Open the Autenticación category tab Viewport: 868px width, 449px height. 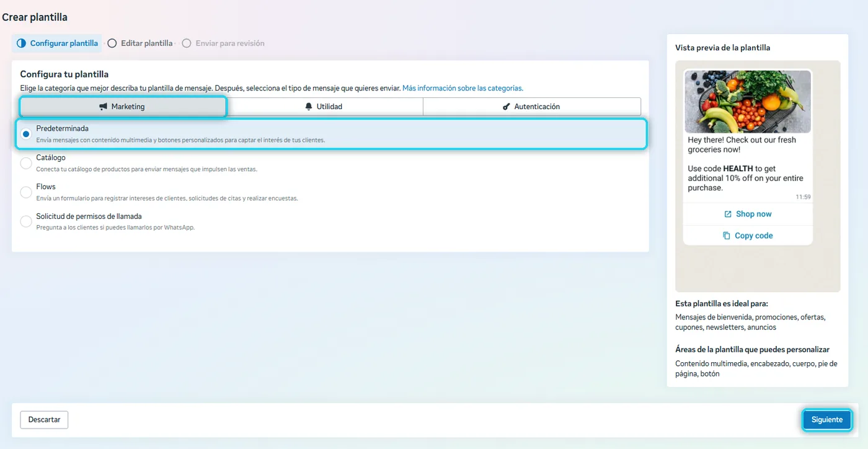pos(532,107)
